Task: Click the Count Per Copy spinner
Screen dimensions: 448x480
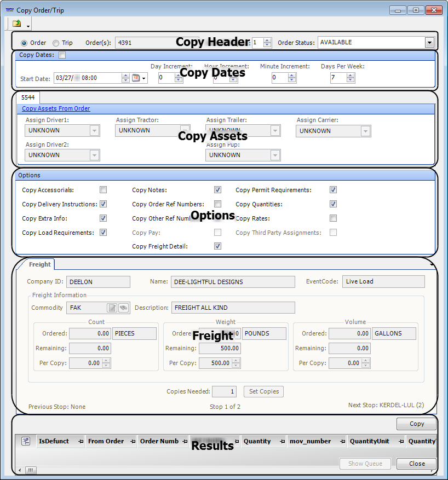Action: tap(106, 363)
